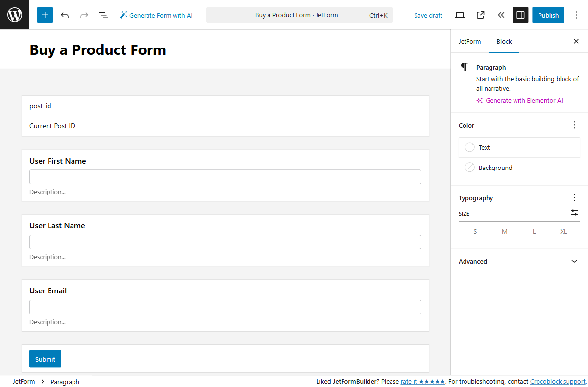Select the Current Post ID value
588x387 pixels.
coord(52,126)
